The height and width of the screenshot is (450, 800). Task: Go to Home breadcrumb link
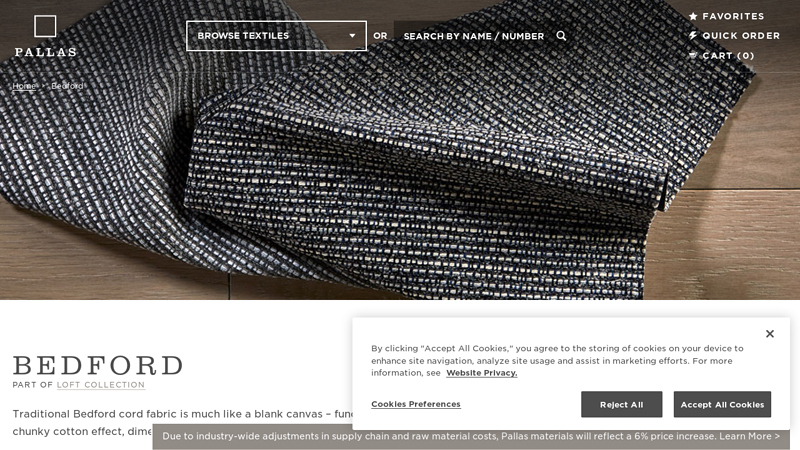click(24, 86)
